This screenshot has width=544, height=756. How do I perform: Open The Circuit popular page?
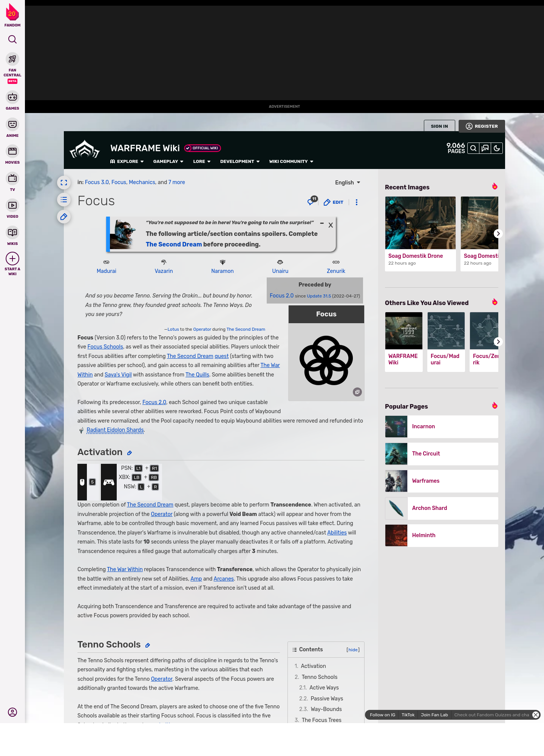tap(442, 454)
